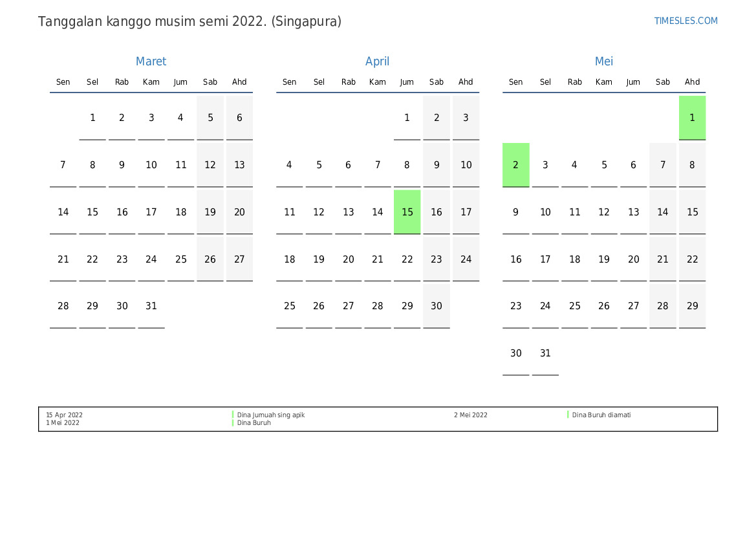This screenshot has width=756, height=535.
Task: Click the '2 Mei 2022' legend date
Action: coord(470,415)
